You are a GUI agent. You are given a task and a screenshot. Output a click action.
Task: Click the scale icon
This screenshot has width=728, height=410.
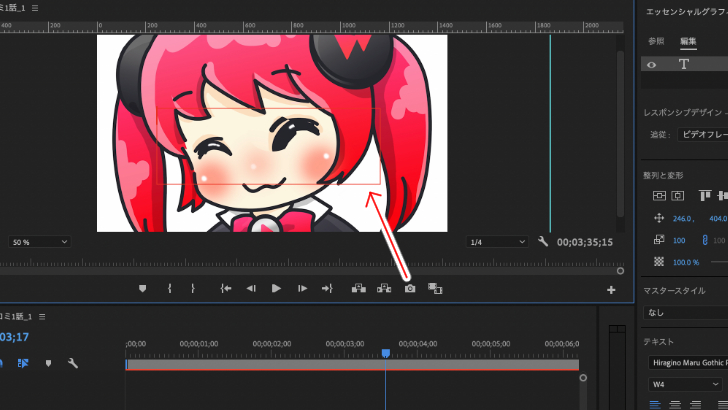(x=659, y=240)
